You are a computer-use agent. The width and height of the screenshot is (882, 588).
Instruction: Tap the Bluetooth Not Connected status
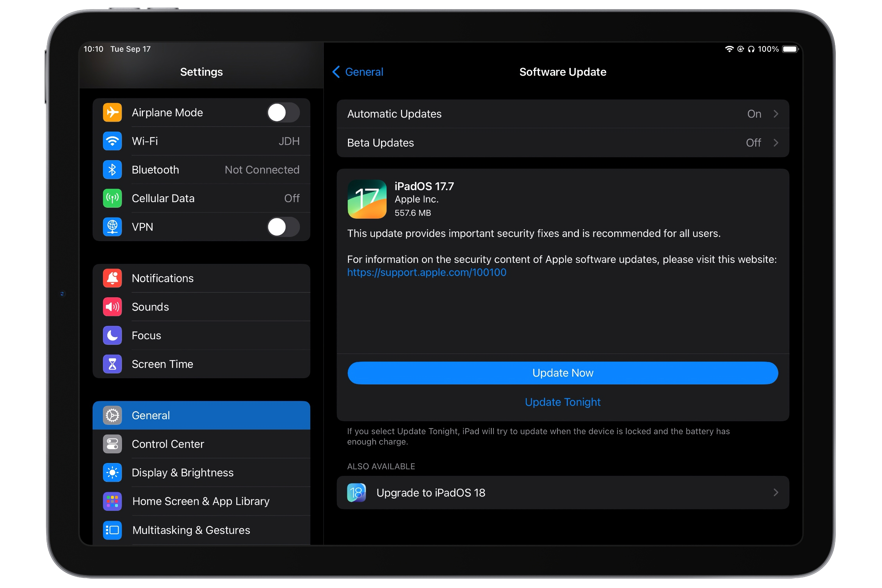[262, 169]
